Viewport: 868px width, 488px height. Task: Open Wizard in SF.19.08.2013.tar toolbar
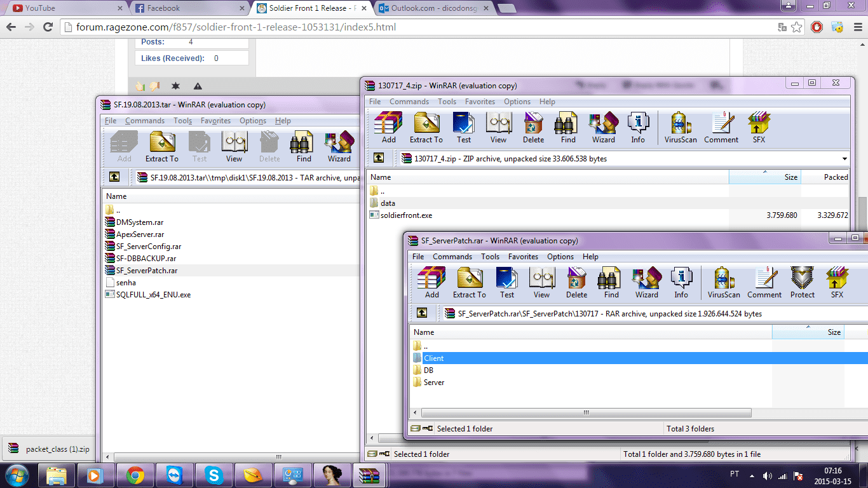coord(339,147)
